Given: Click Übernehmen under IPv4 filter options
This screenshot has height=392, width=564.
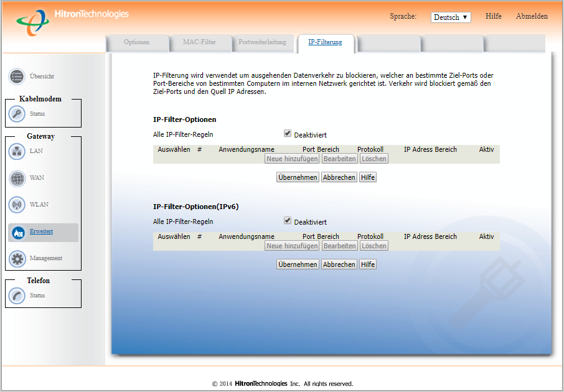Looking at the screenshot, I should pos(298,177).
